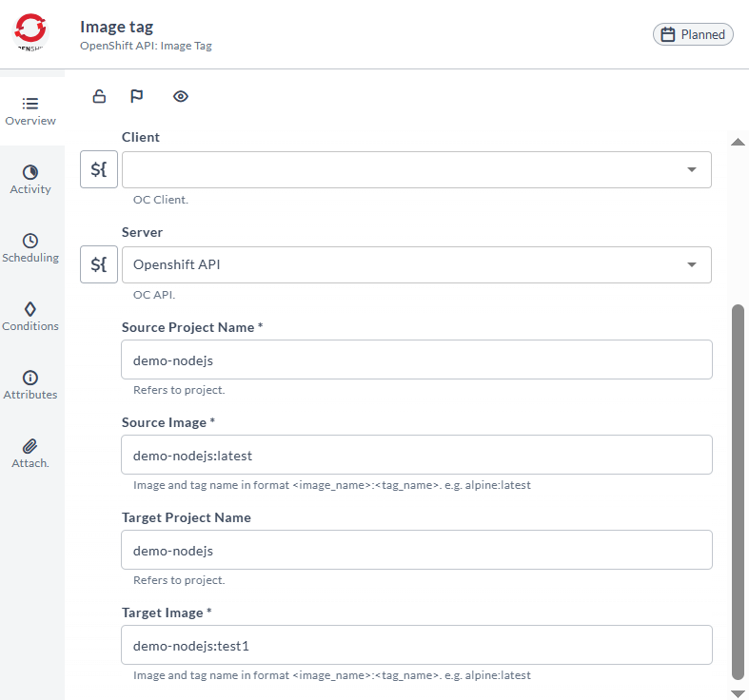Click the OpenShift logo icon
Viewport: 749px width, 700px height.
tap(30, 31)
